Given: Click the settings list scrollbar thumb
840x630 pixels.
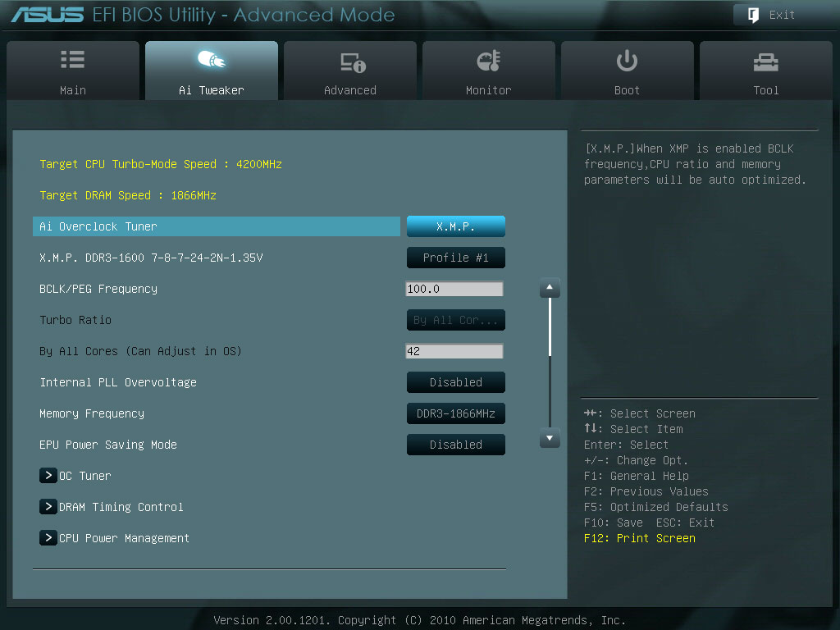Looking at the screenshot, I should (x=550, y=326).
